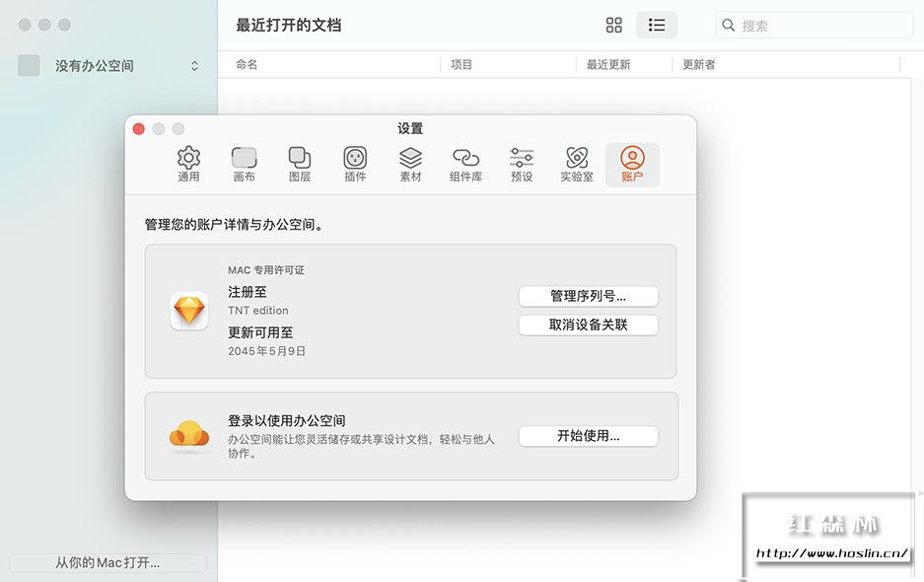
Task: Click the MAC 专用许可证 label
Action: click(266, 270)
